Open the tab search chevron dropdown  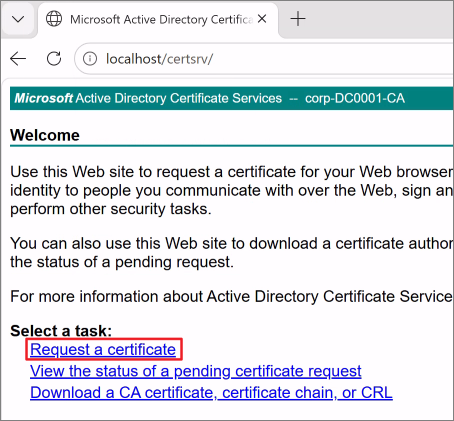tap(18, 19)
